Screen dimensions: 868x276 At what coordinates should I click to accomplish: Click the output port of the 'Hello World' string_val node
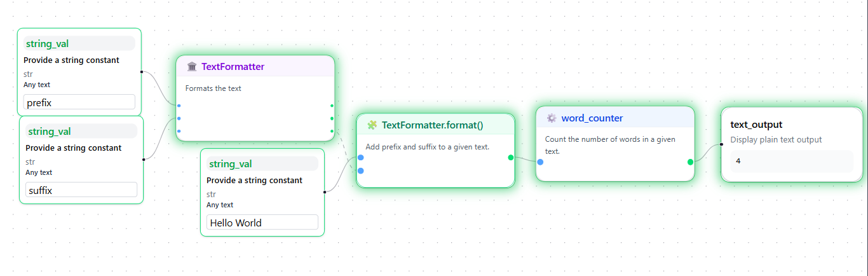coord(325,191)
